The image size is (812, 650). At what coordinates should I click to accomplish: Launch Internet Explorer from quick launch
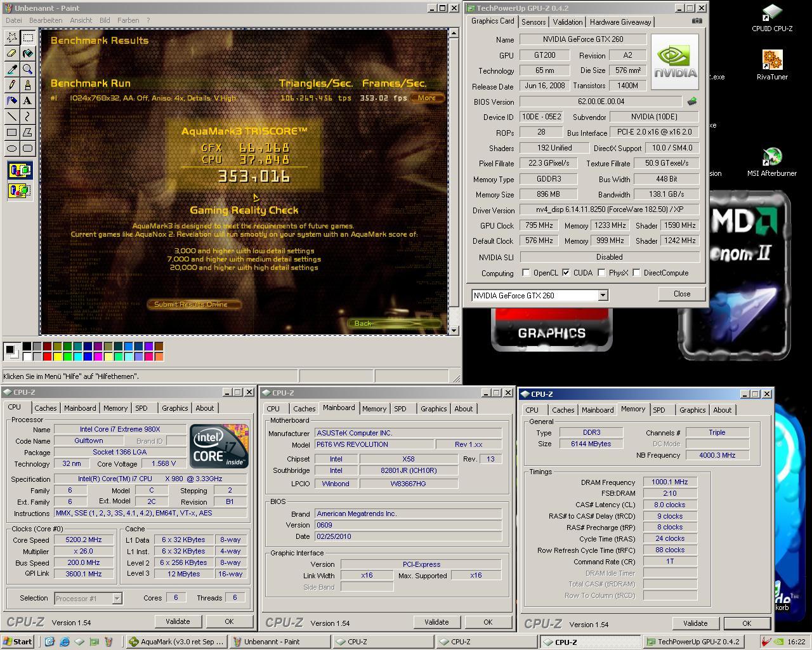point(65,642)
